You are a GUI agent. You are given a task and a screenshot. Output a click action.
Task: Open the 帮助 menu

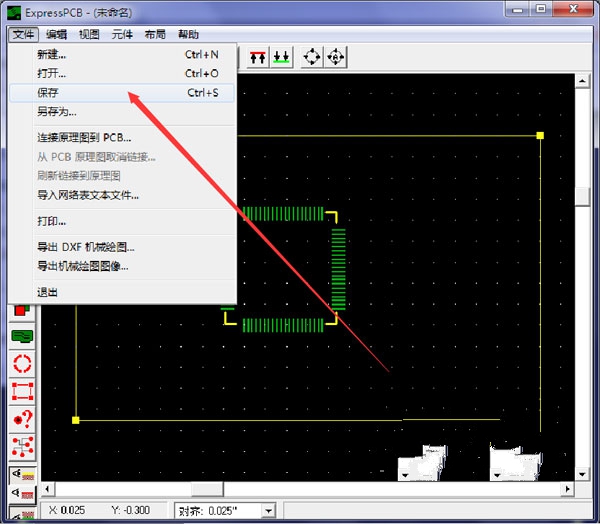188,34
